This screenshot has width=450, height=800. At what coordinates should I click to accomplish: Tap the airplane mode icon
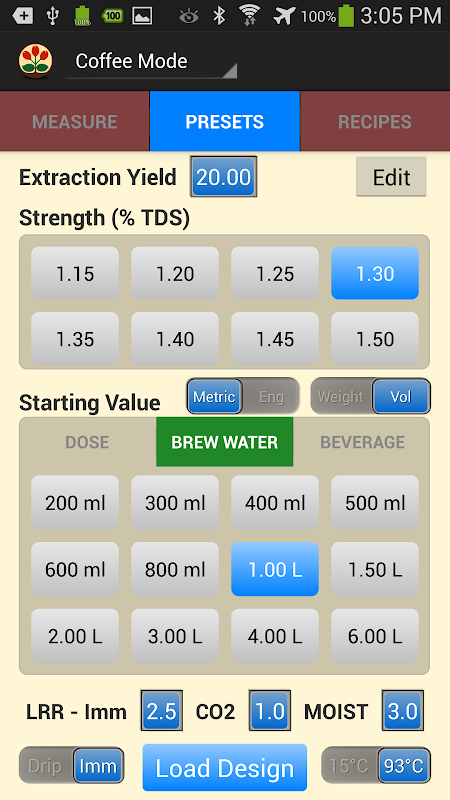tap(284, 16)
